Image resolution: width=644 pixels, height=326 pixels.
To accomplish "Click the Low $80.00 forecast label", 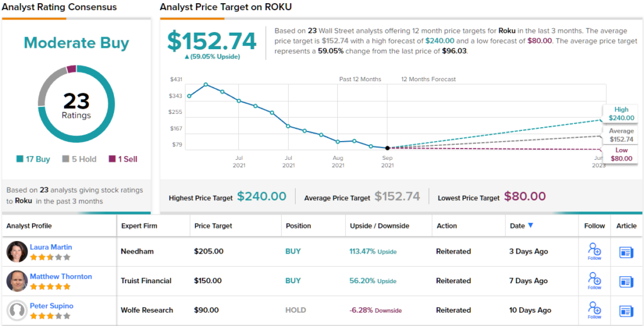I will tap(621, 155).
